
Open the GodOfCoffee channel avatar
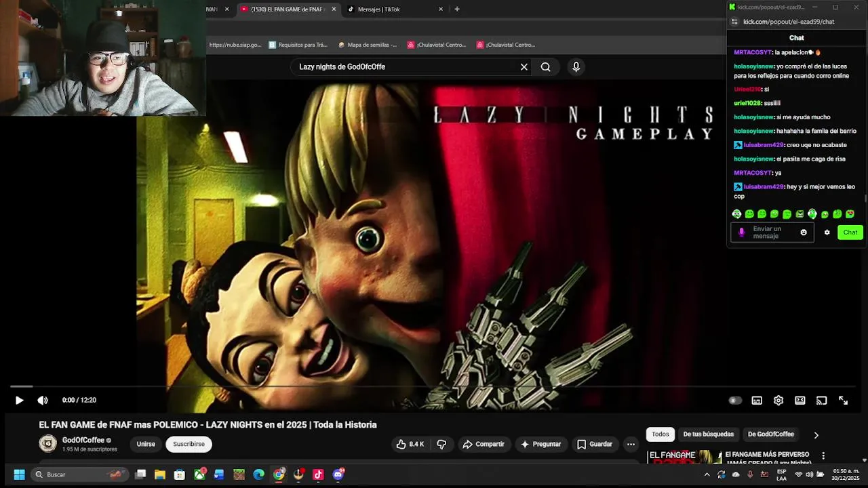(48, 444)
